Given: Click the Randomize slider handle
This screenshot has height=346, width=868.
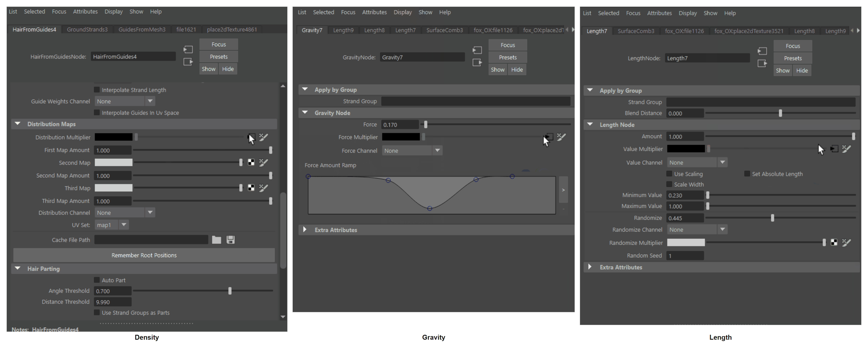Looking at the screenshot, I should click(x=773, y=218).
